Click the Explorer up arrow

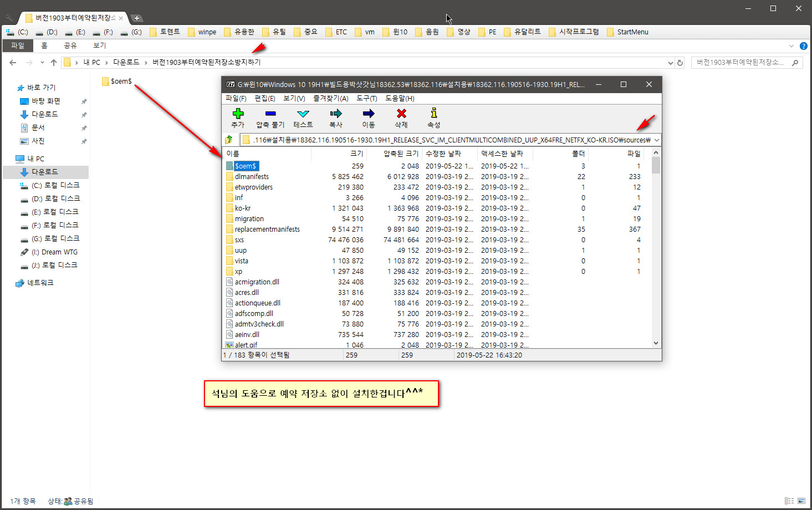coord(54,63)
